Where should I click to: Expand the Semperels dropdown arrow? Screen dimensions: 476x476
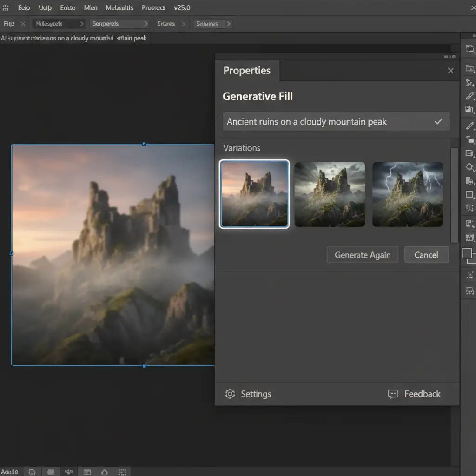[145, 24]
